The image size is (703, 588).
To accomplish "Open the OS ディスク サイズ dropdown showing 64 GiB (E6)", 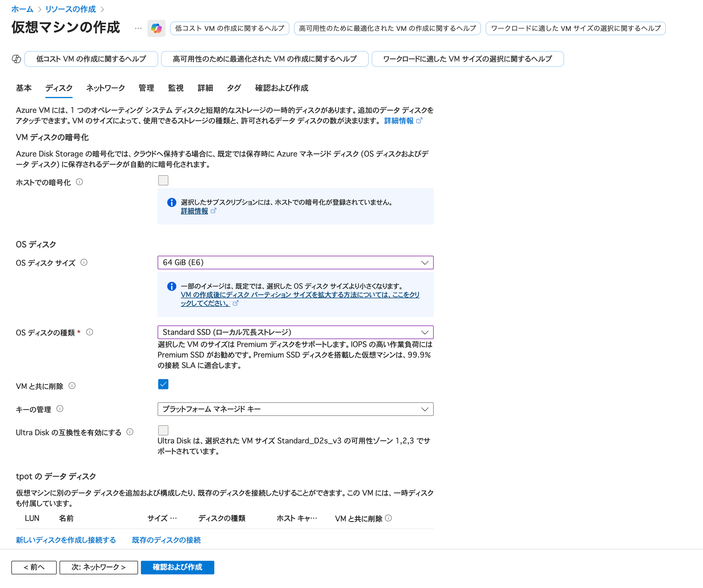I will point(296,263).
